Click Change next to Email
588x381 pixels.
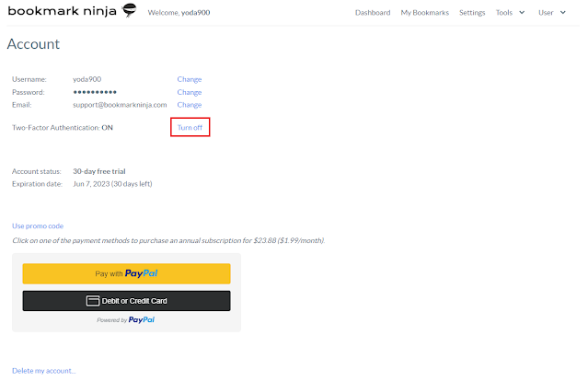(x=190, y=105)
